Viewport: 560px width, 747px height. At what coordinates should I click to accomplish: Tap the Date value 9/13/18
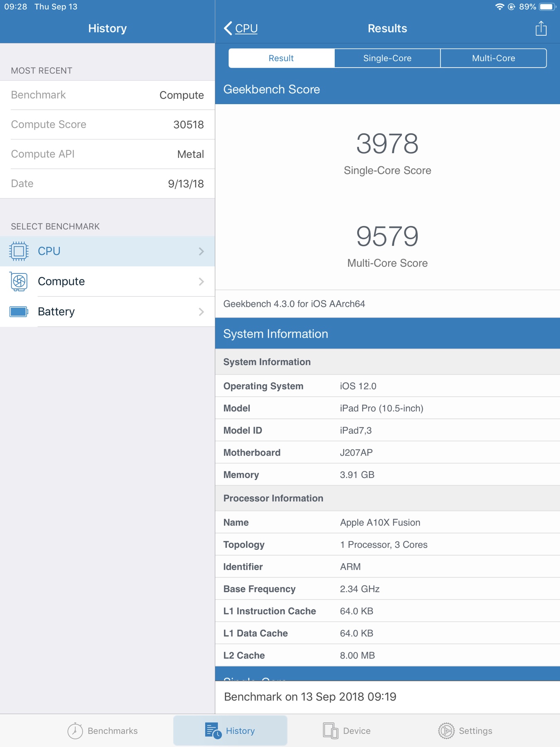point(186,184)
